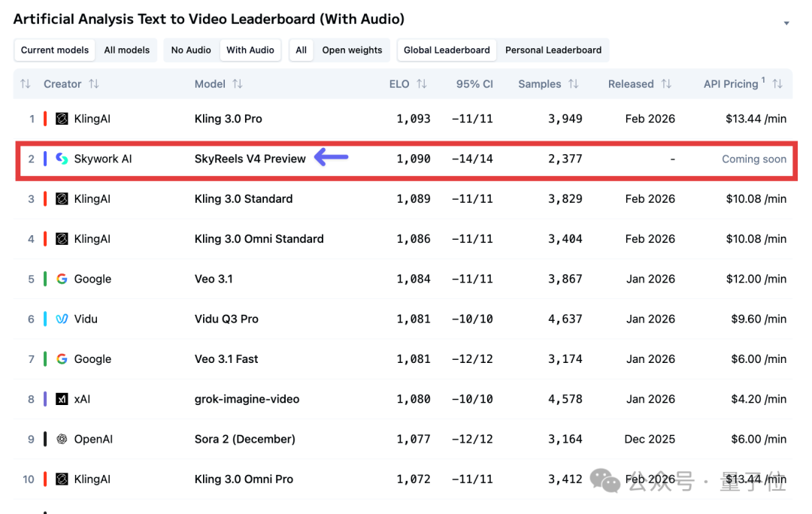This screenshot has width=812, height=514.
Task: Open the Global Leaderboard tab
Action: pyautogui.click(x=447, y=50)
